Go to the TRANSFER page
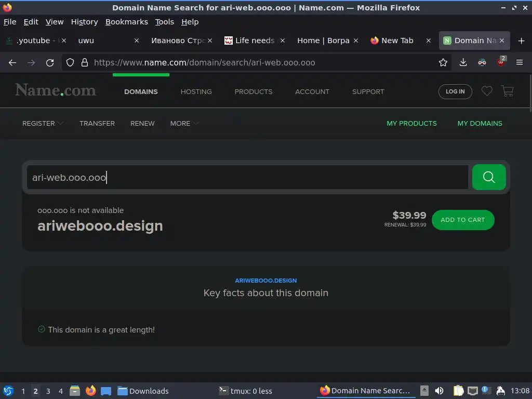This screenshot has height=399, width=532. [97, 124]
